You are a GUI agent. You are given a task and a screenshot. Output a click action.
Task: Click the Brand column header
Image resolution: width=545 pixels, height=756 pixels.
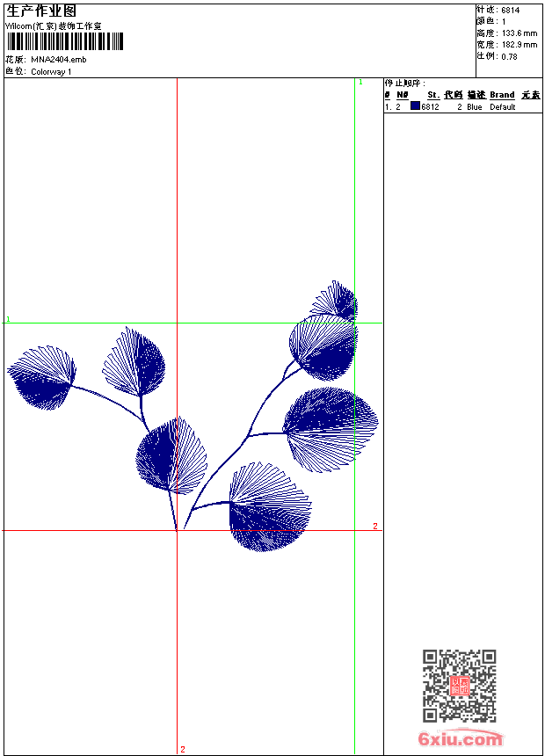tap(502, 95)
